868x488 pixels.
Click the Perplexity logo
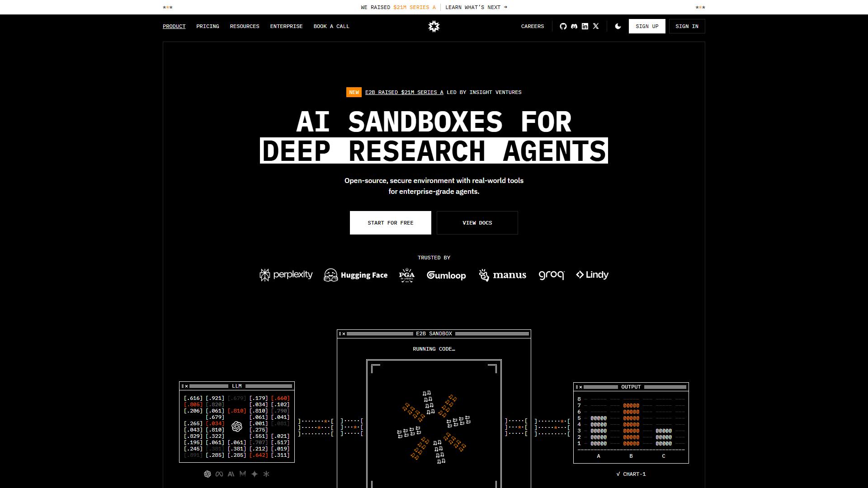pos(286,275)
